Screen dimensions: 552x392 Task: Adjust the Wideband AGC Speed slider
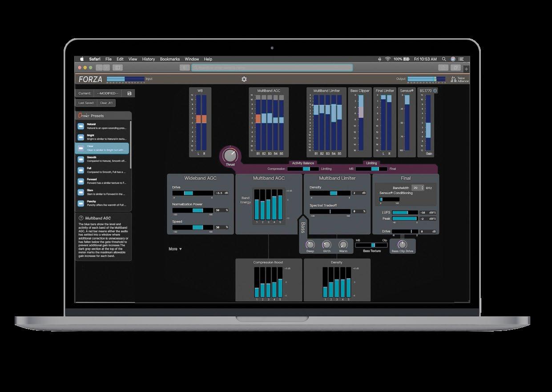[193, 226]
